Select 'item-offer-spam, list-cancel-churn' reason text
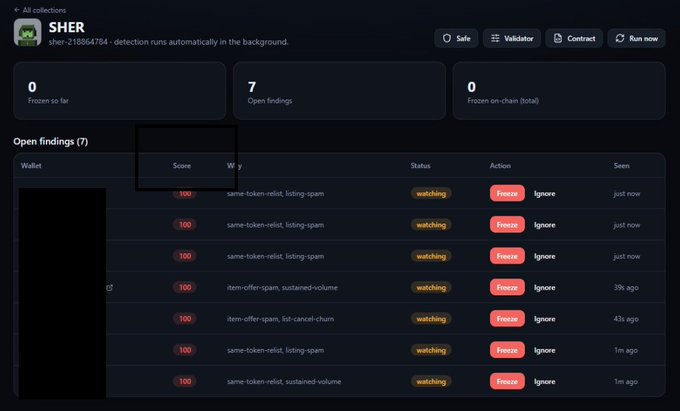The height and width of the screenshot is (411, 680). coord(281,319)
